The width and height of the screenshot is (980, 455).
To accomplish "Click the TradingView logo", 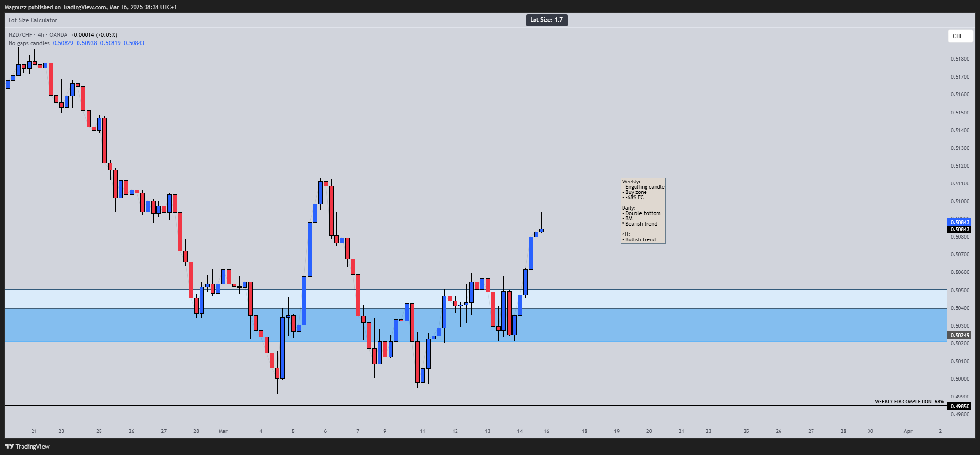I will tap(27, 446).
